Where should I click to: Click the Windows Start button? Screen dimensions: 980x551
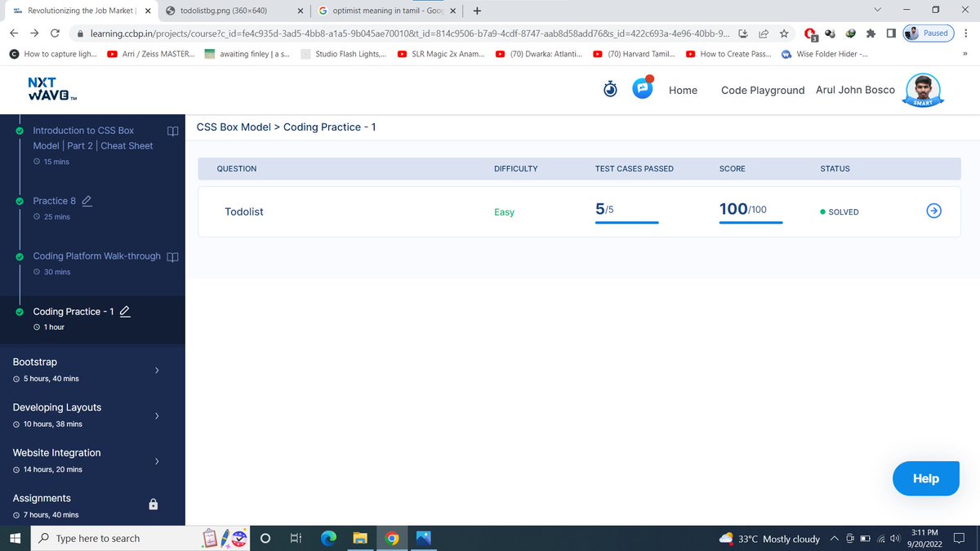click(15, 539)
